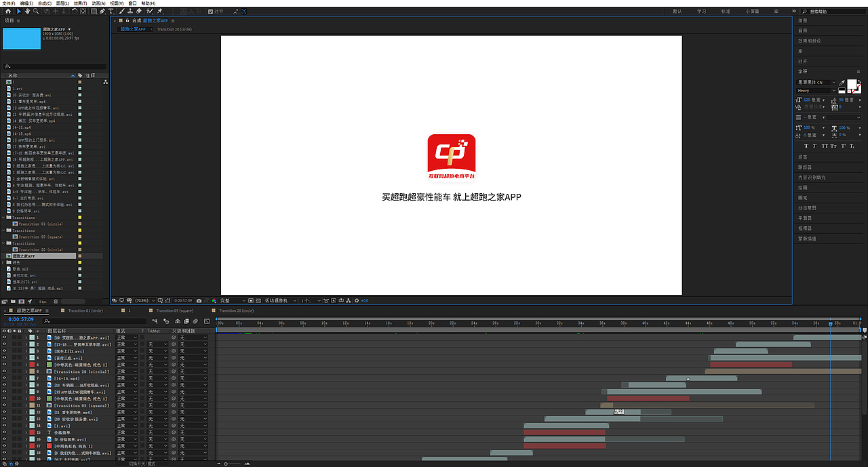The image size is (868, 467).
Task: Select the Eraser tool
Action: pos(139,12)
